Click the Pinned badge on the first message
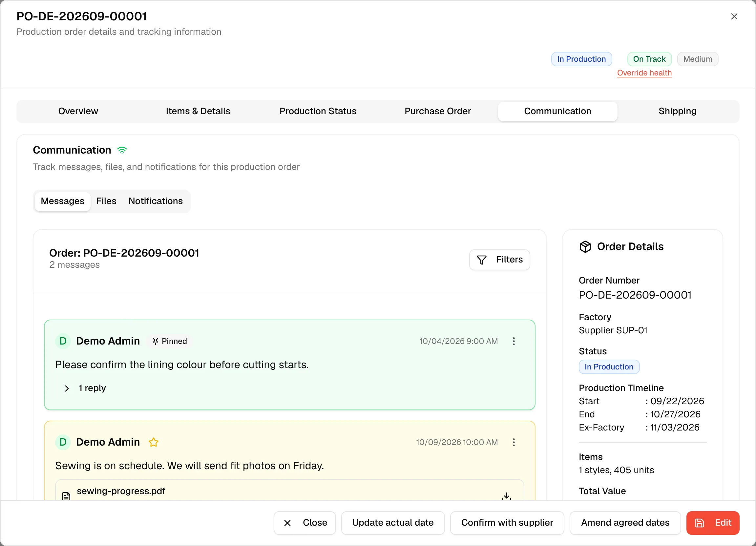The height and width of the screenshot is (546, 756). pos(169,341)
